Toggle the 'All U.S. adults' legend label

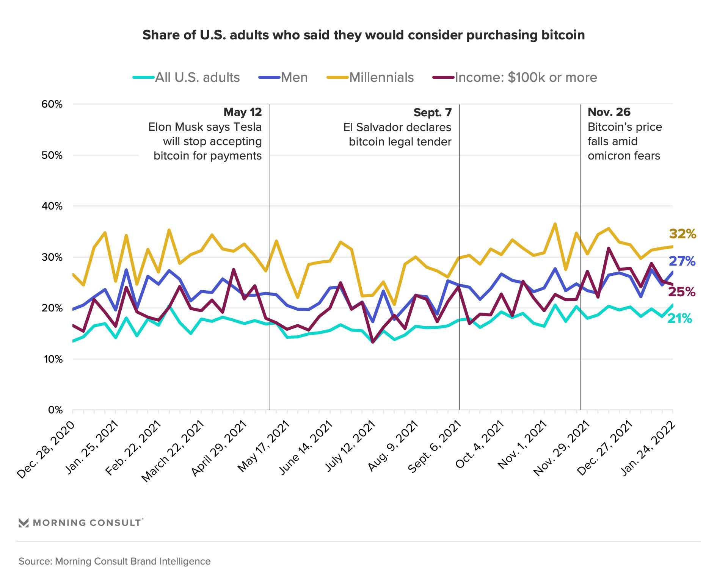(x=198, y=77)
